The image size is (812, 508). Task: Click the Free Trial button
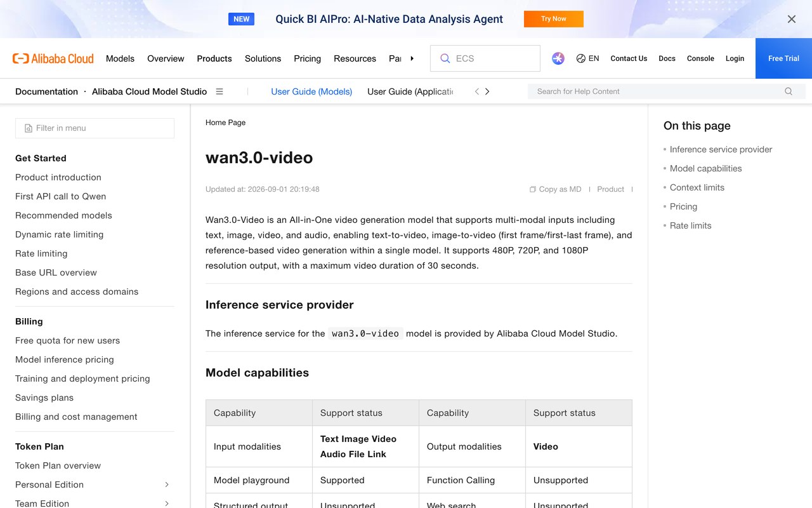point(783,58)
